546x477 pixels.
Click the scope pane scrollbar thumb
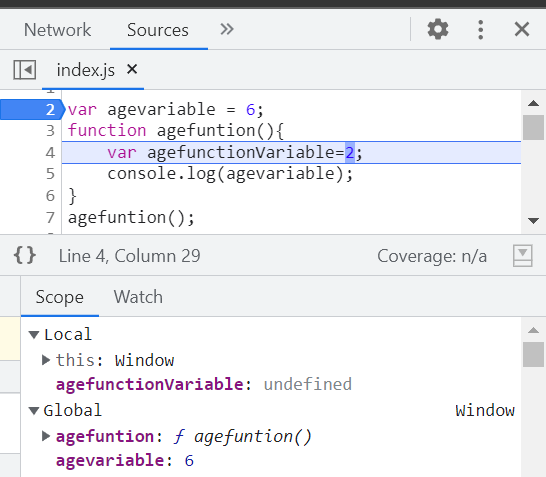point(533,354)
